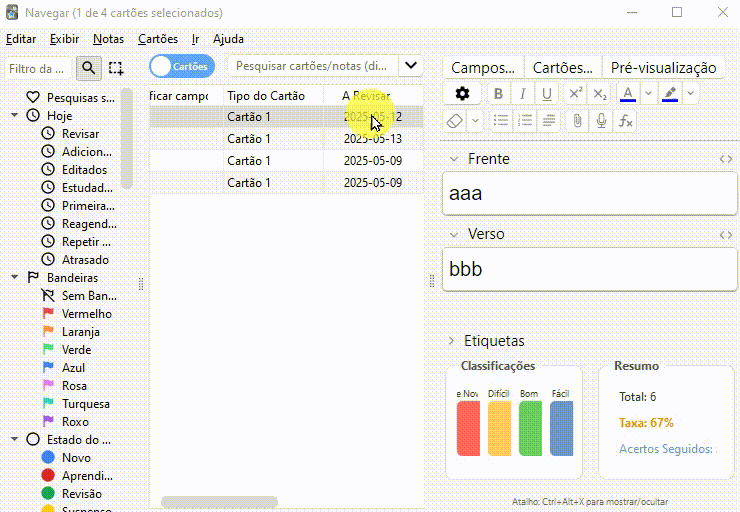Open the equations fx button
The image size is (740, 512).
pos(626,121)
